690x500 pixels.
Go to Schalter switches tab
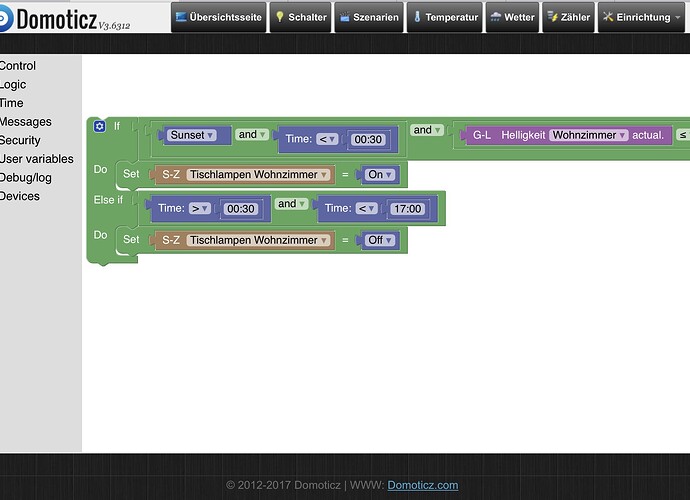coord(301,17)
